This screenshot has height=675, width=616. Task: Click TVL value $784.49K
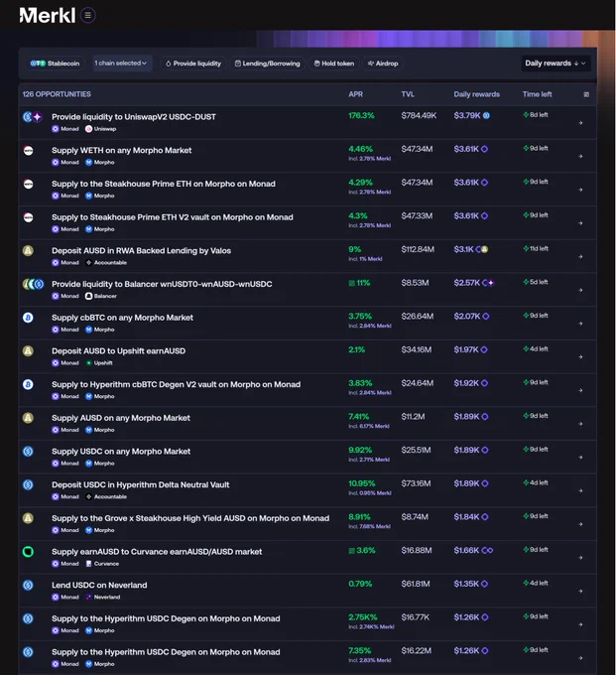pos(419,115)
